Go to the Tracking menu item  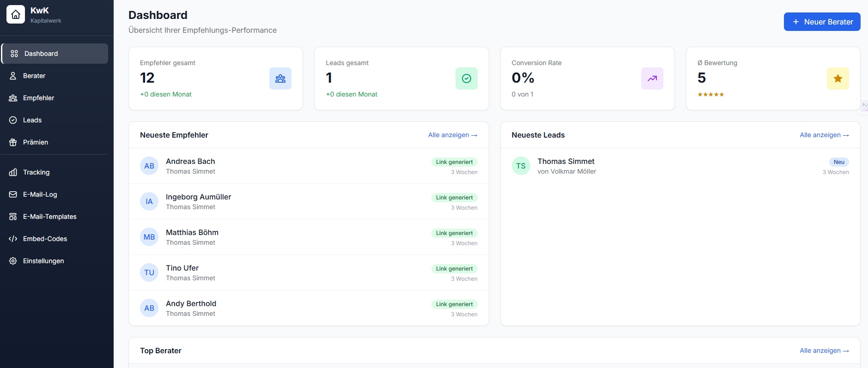36,172
